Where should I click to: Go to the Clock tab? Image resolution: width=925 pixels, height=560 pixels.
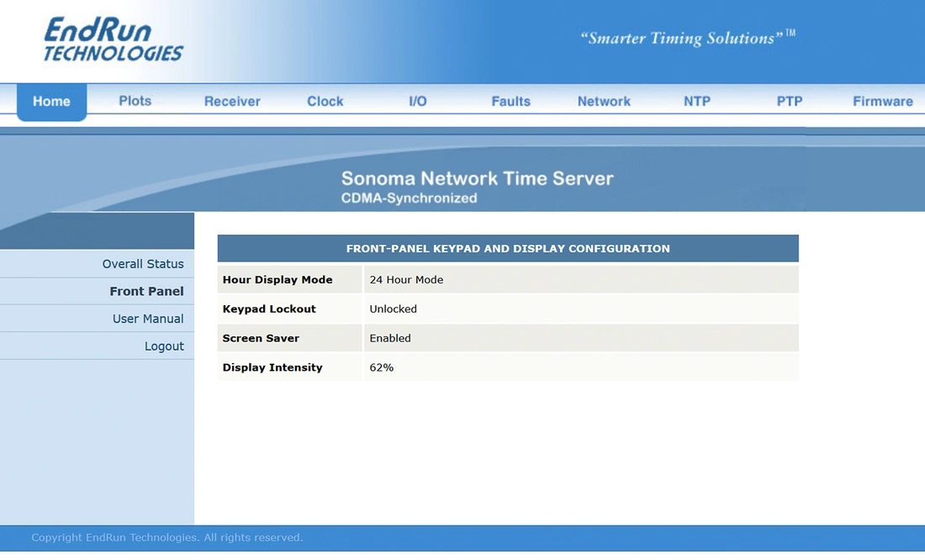[x=325, y=102]
